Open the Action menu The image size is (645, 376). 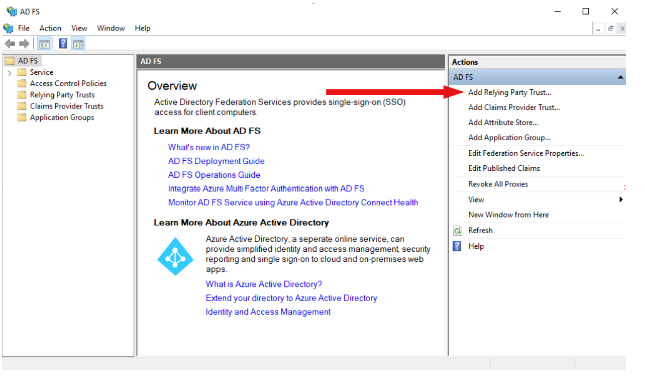pyautogui.click(x=50, y=28)
